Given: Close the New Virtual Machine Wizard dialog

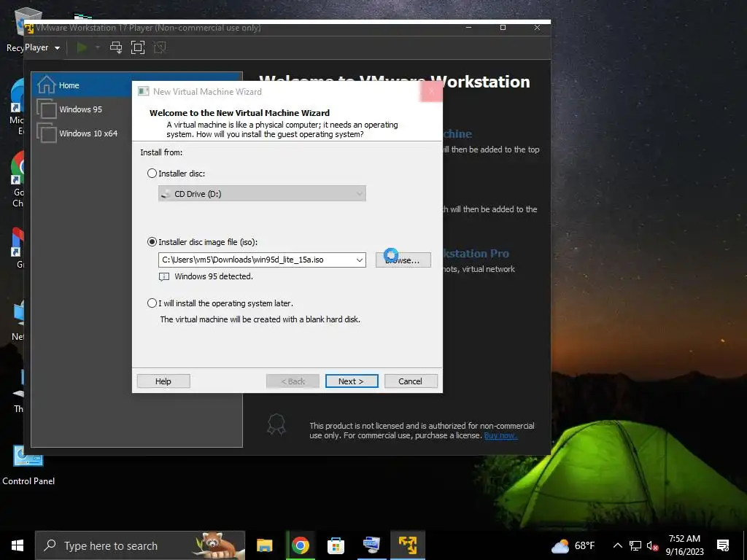Looking at the screenshot, I should 431,91.
